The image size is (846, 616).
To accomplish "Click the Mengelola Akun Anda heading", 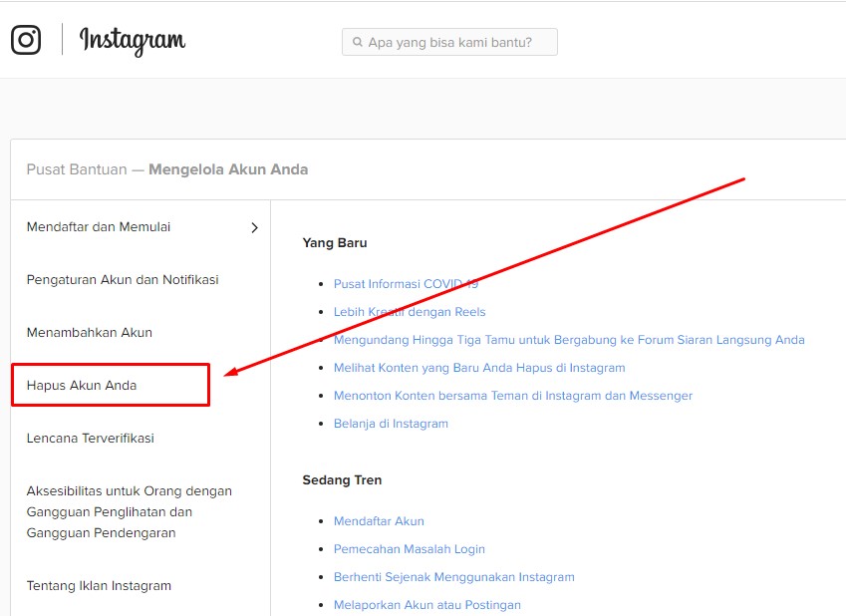I will [x=228, y=169].
